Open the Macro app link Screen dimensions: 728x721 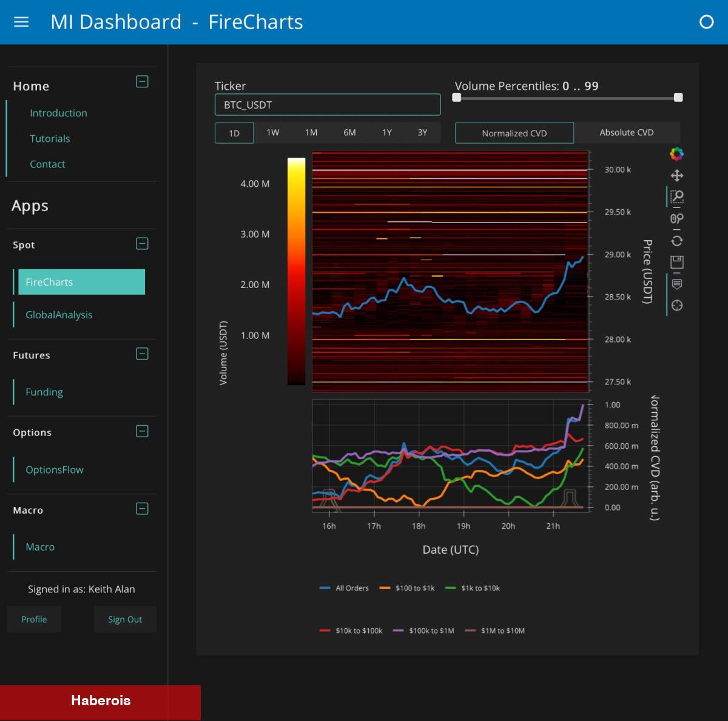coord(40,547)
